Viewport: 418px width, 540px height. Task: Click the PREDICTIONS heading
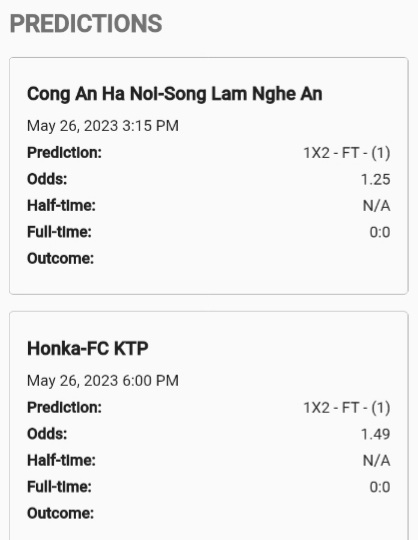[x=86, y=23]
